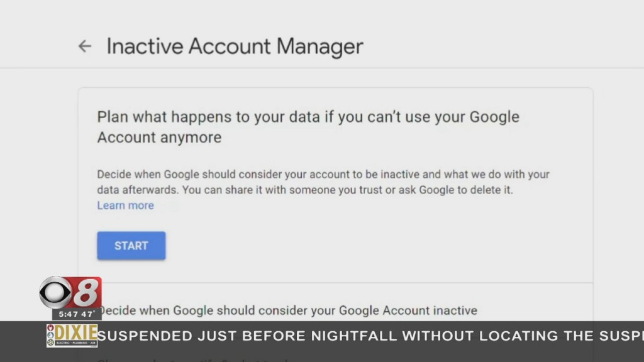644x362 pixels.
Task: Click the temperature reading of 47 degrees
Action: coord(86,314)
